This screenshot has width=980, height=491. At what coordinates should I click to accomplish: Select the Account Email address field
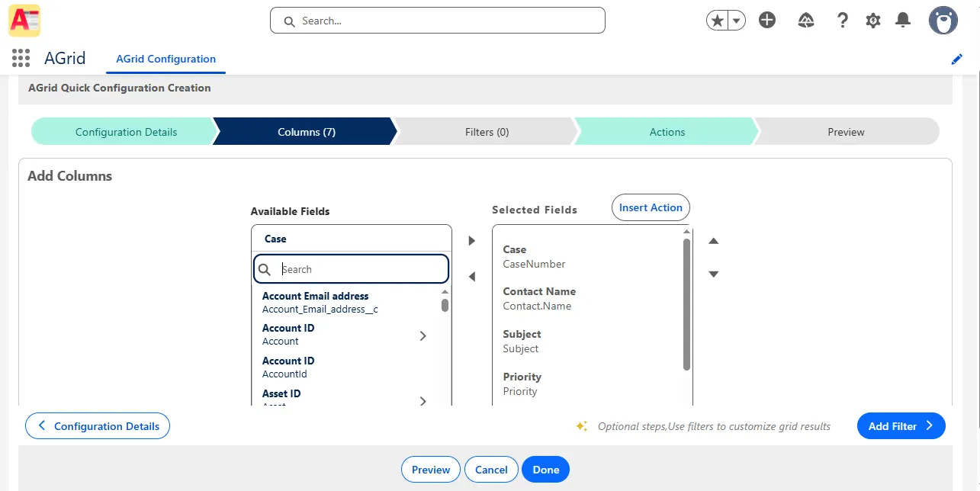tap(347, 303)
